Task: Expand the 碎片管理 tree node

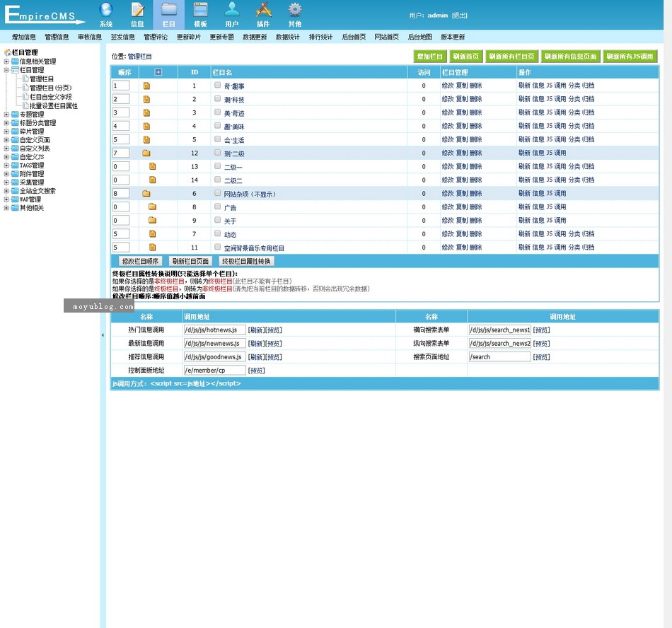Action: [6, 132]
